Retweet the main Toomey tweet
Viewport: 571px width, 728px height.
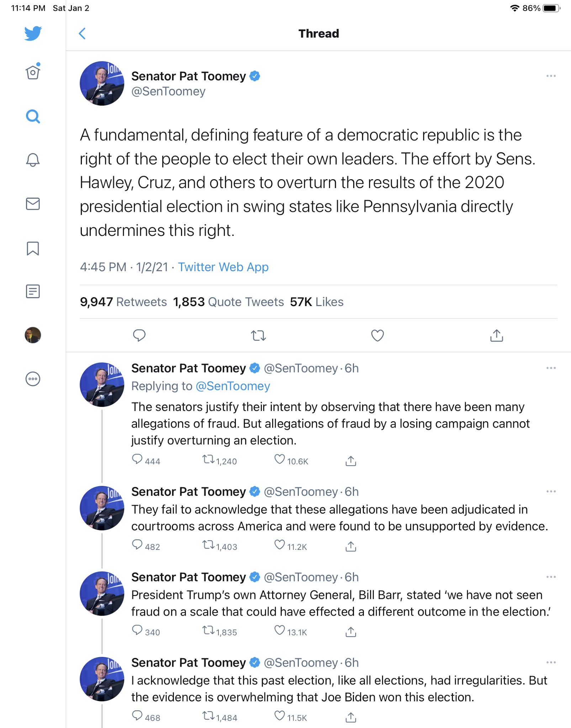coord(258,335)
